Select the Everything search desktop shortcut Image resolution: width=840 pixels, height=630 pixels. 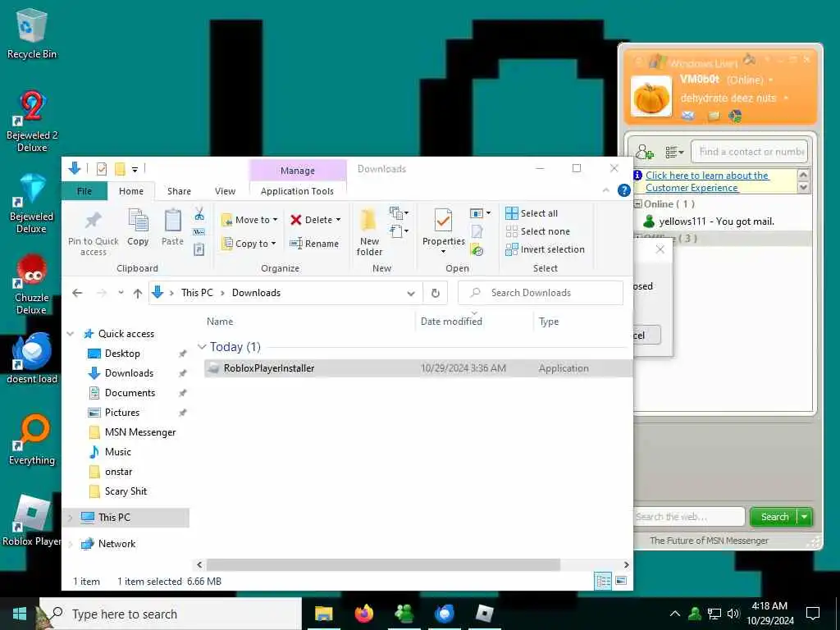[32, 440]
